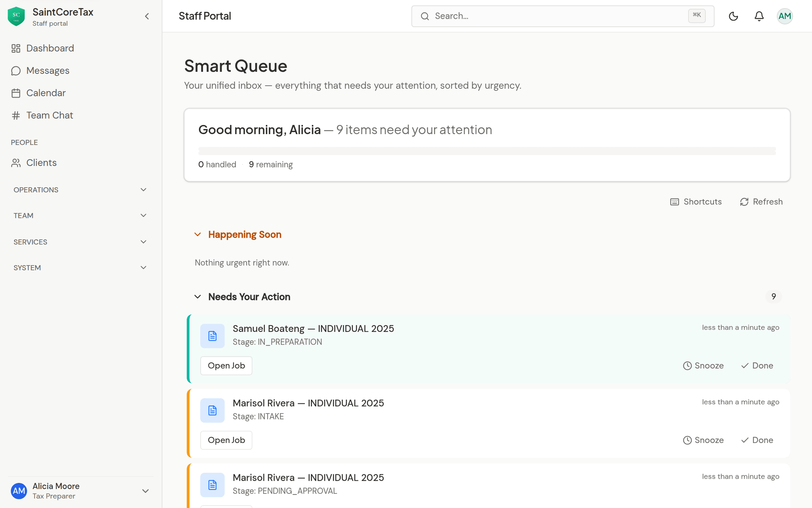The height and width of the screenshot is (508, 812).
Task: Open Job for Marisol Rivera INTAKE
Action: tap(226, 440)
